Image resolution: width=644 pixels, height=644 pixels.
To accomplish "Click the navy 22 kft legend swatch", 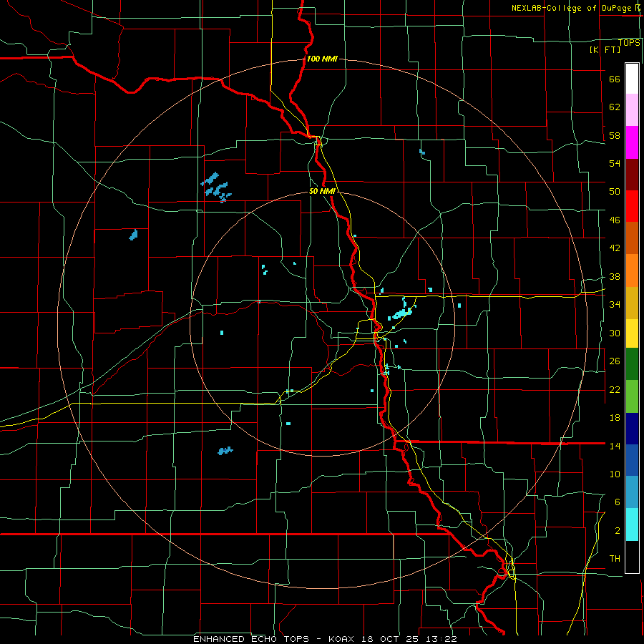I will pyautogui.click(x=632, y=429).
